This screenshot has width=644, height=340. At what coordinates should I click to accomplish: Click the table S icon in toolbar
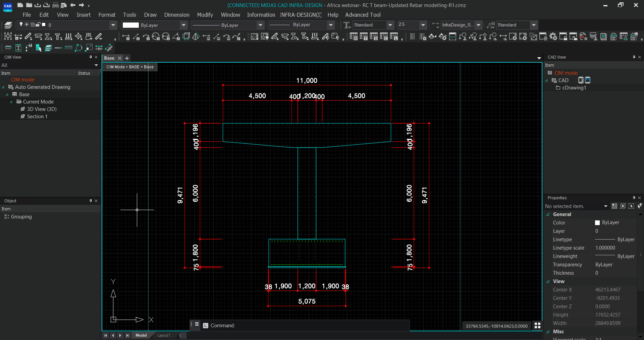pos(374,37)
